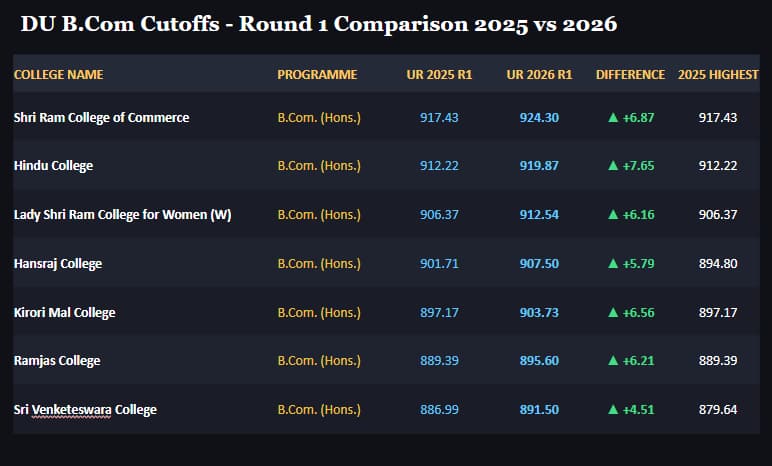Image resolution: width=772 pixels, height=466 pixels.
Task: Sort table by UR 2025 R1 header
Action: (439, 74)
